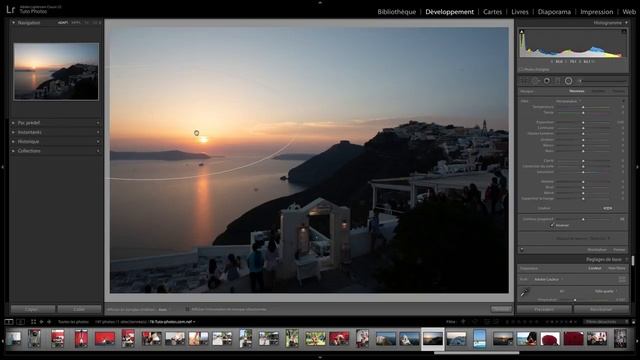Click the main window display icon

(x=9, y=322)
